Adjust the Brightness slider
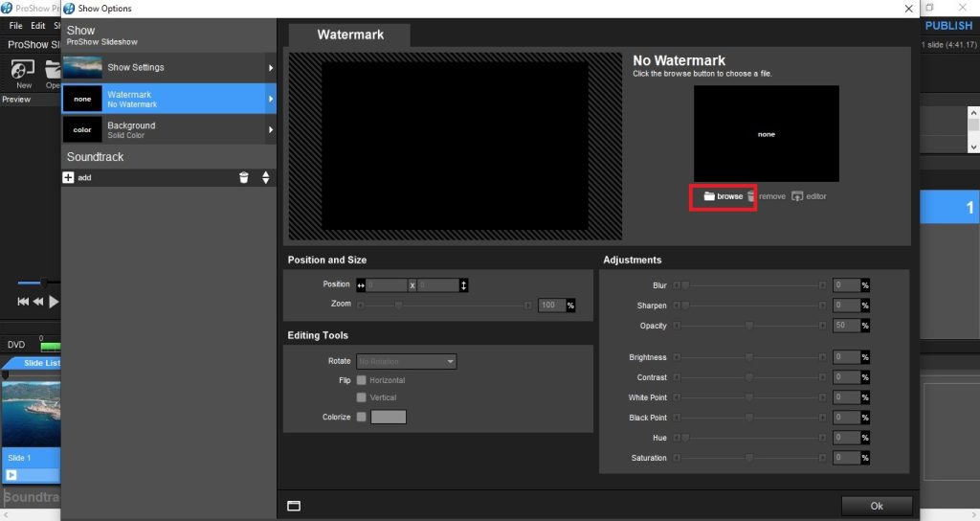This screenshot has width=980, height=521. point(749,357)
